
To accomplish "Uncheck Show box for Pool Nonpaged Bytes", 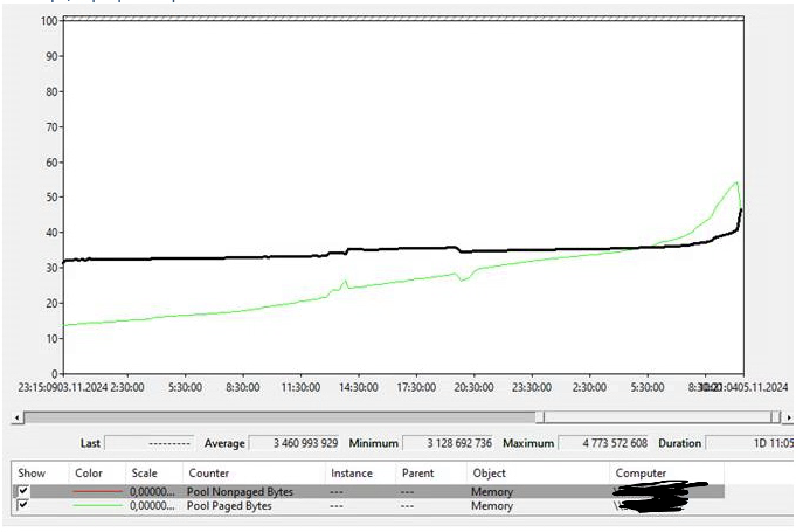I will 23,492.
